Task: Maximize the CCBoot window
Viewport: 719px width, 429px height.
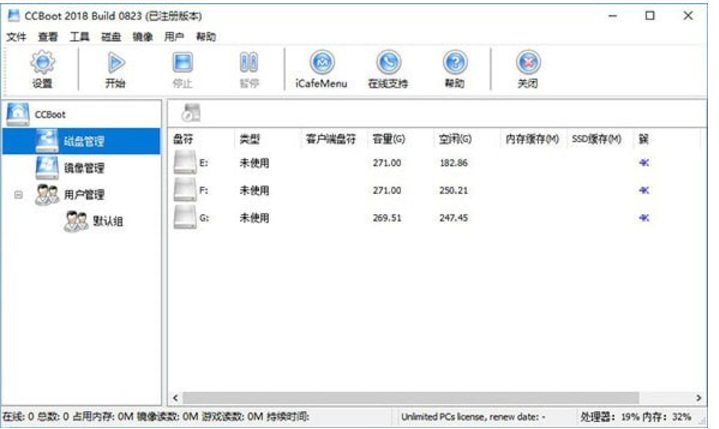Action: click(x=650, y=16)
